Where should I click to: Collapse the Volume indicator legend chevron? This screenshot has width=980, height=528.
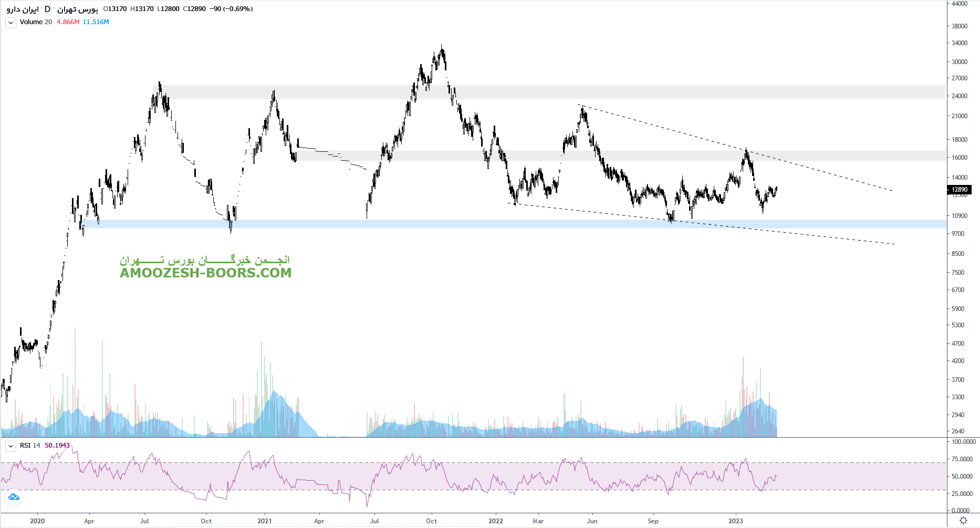coord(11,23)
